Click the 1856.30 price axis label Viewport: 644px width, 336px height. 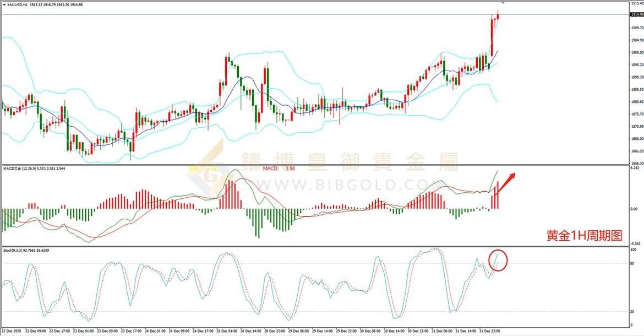(636, 163)
